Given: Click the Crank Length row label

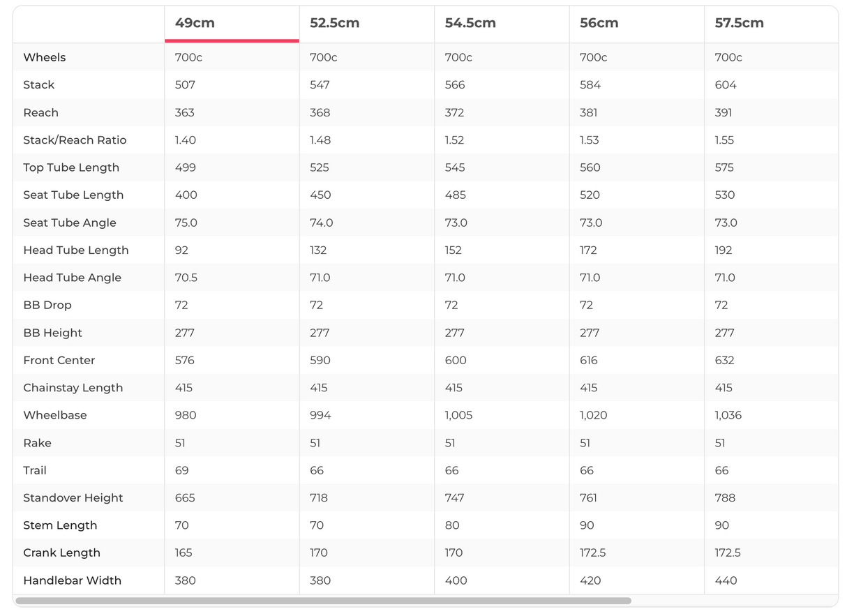Looking at the screenshot, I should [x=61, y=553].
